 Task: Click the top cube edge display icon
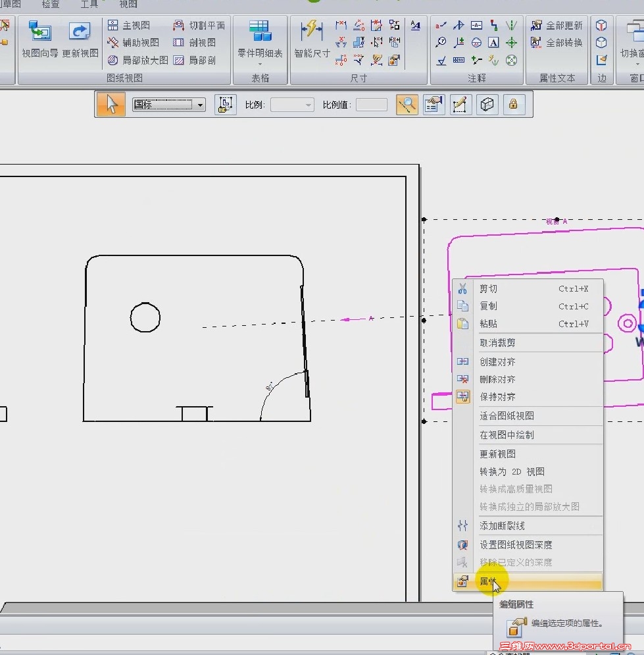[x=601, y=26]
